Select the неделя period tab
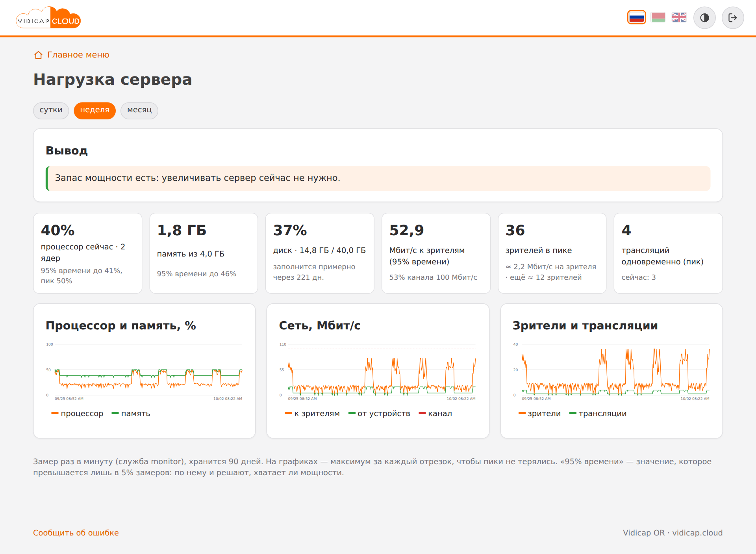The image size is (756, 554). [x=94, y=110]
